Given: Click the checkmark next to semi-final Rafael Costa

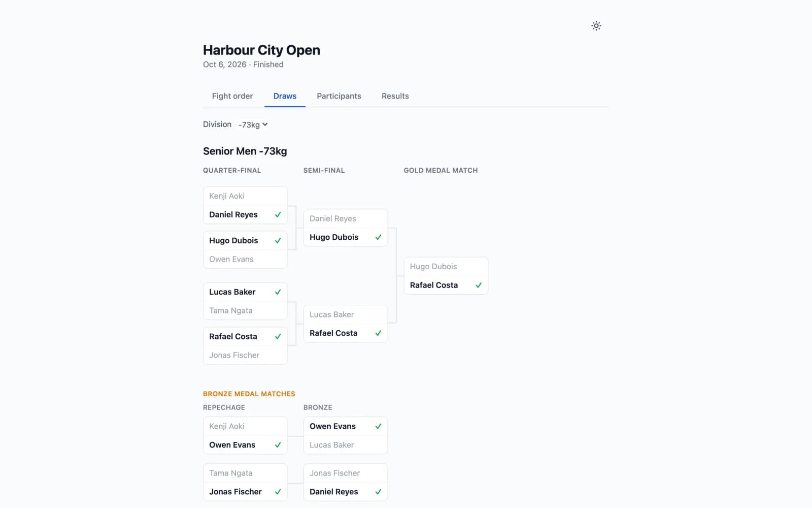Looking at the screenshot, I should click(x=378, y=333).
